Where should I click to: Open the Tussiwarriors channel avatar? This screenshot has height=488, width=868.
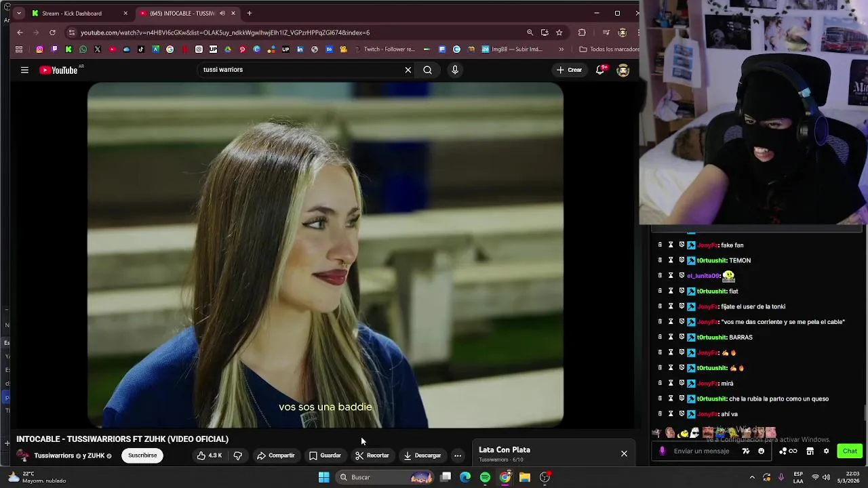point(23,455)
